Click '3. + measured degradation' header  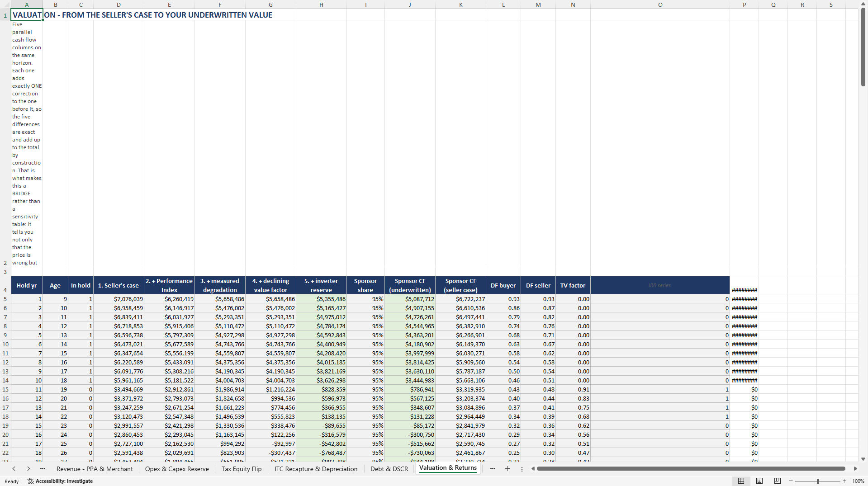[x=220, y=285]
